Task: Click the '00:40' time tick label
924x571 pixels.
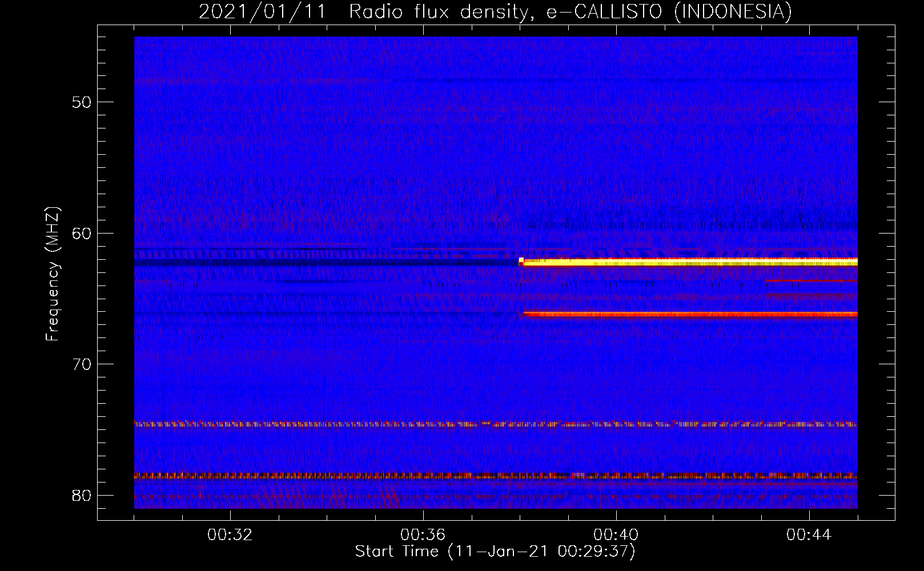Action: pyautogui.click(x=616, y=535)
